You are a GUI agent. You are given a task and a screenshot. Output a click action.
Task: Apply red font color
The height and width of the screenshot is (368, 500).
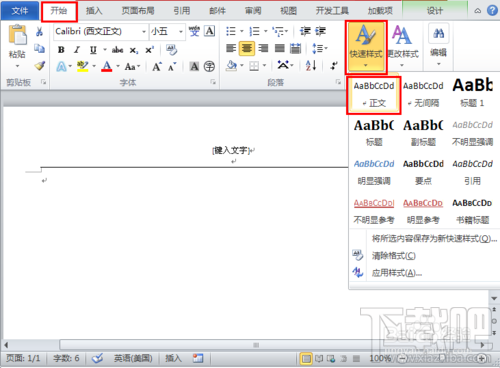point(107,66)
